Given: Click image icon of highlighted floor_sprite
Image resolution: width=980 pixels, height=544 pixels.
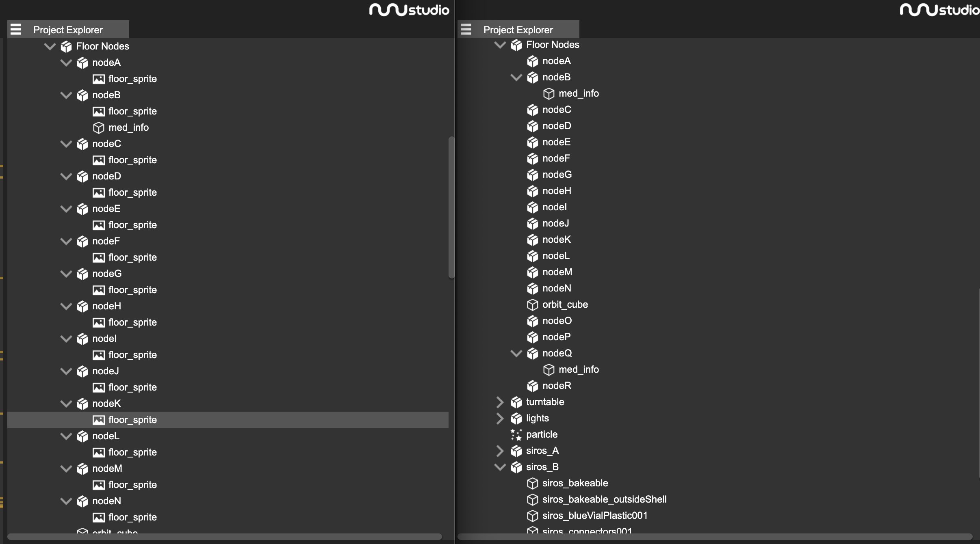Looking at the screenshot, I should coord(99,420).
